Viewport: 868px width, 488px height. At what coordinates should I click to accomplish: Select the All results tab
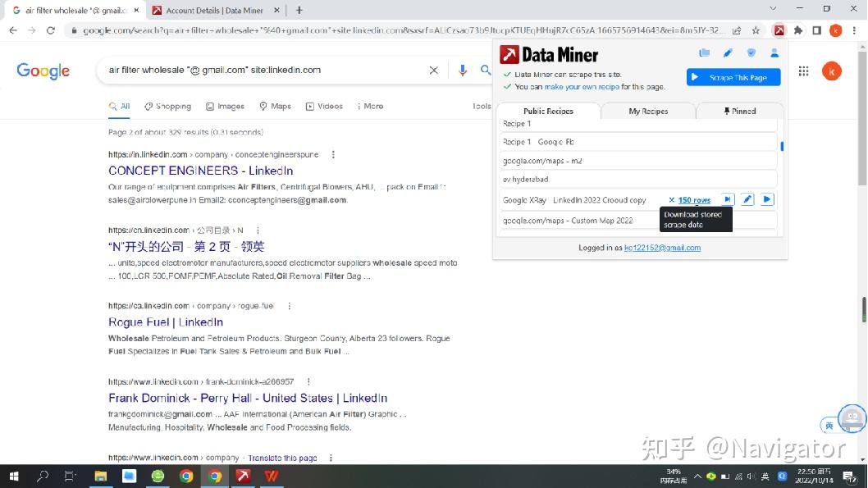point(120,107)
